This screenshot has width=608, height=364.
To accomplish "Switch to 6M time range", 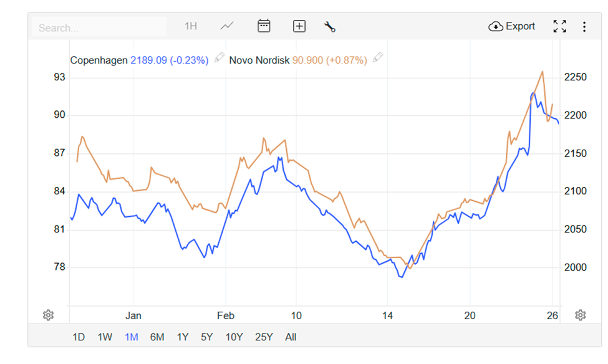I will point(157,337).
